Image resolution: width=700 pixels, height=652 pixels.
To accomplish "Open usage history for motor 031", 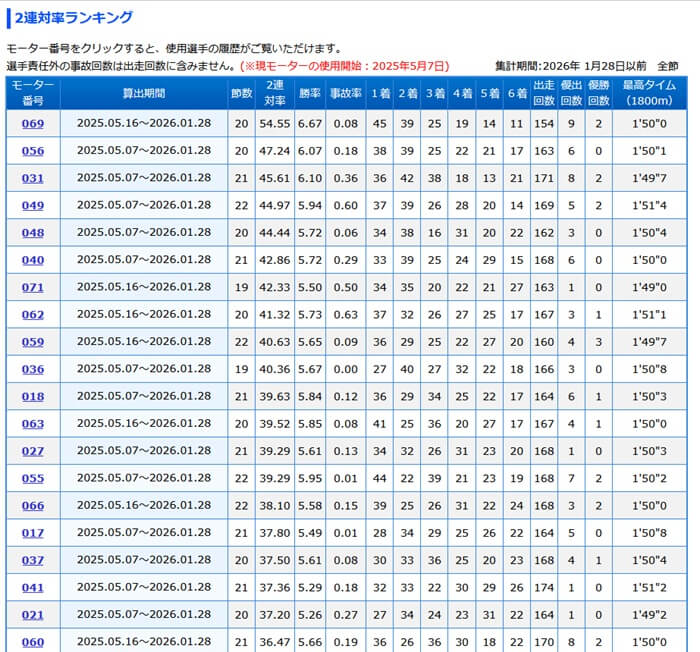I will pyautogui.click(x=33, y=178).
